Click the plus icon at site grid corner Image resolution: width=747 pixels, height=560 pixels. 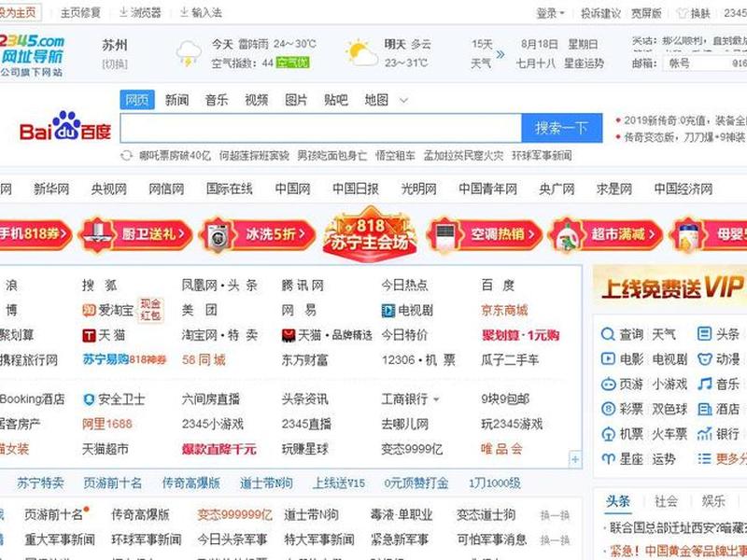click(575, 459)
